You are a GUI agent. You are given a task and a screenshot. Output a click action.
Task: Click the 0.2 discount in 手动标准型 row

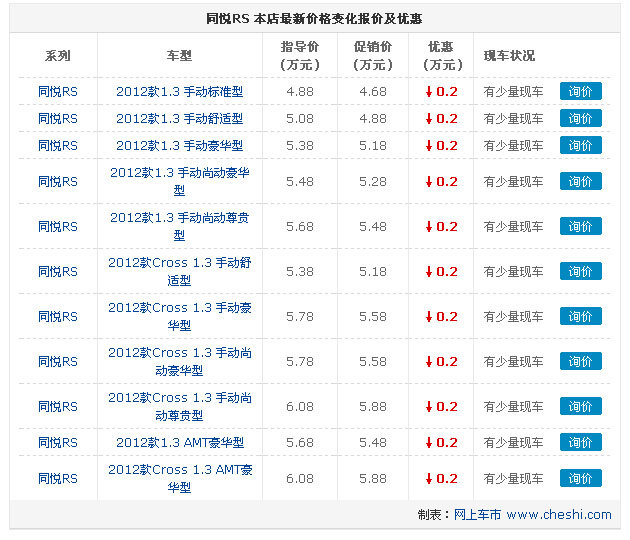coord(442,92)
